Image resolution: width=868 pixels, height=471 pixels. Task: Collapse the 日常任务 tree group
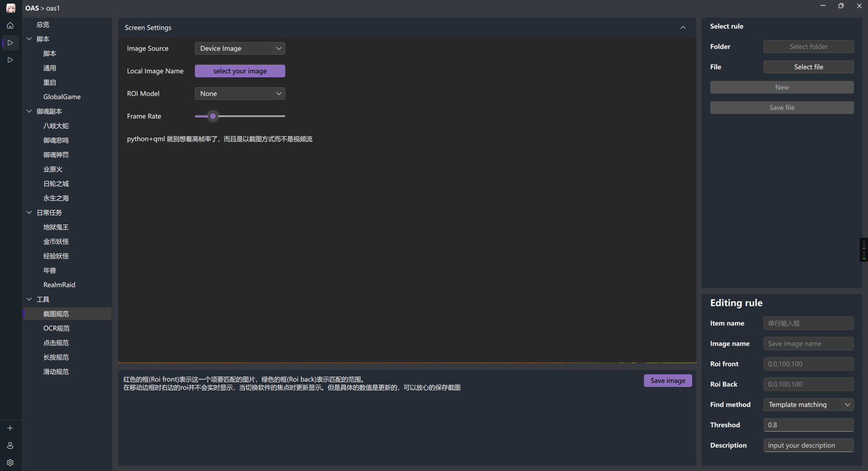pyautogui.click(x=29, y=212)
